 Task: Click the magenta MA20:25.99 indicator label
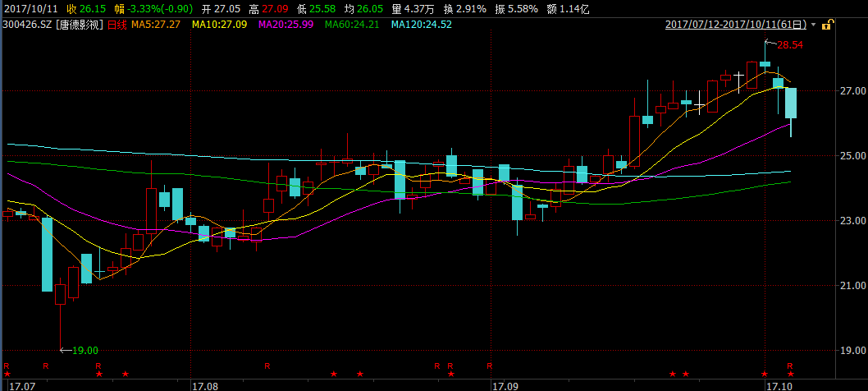(286, 25)
